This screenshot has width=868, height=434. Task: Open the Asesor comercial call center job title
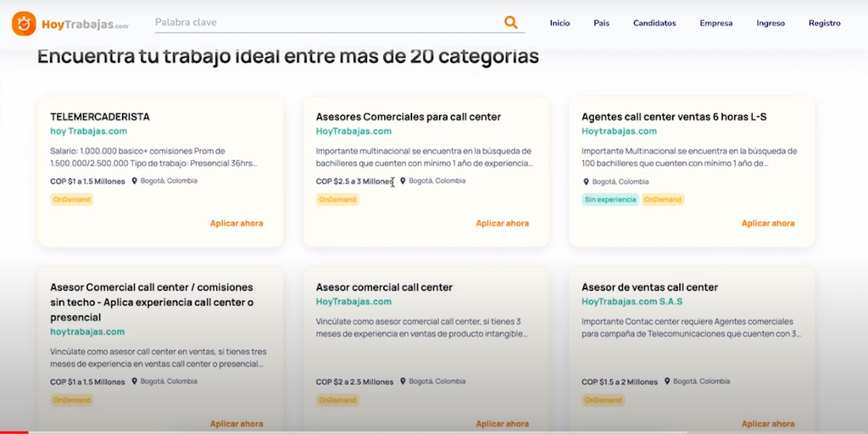(384, 287)
